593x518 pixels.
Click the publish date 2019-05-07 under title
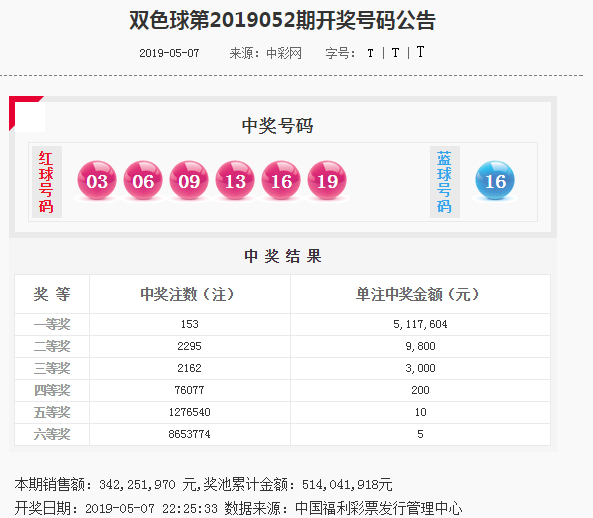169,53
